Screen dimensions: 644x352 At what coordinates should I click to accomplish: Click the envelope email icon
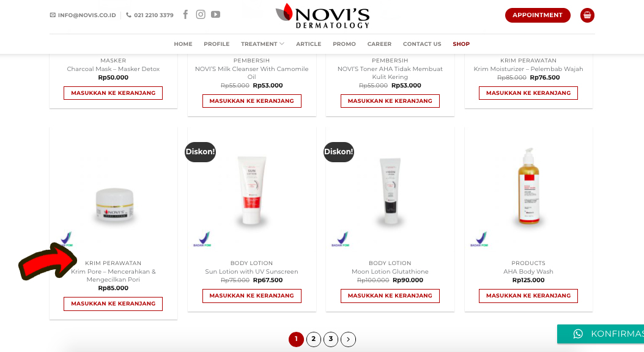[x=53, y=15]
